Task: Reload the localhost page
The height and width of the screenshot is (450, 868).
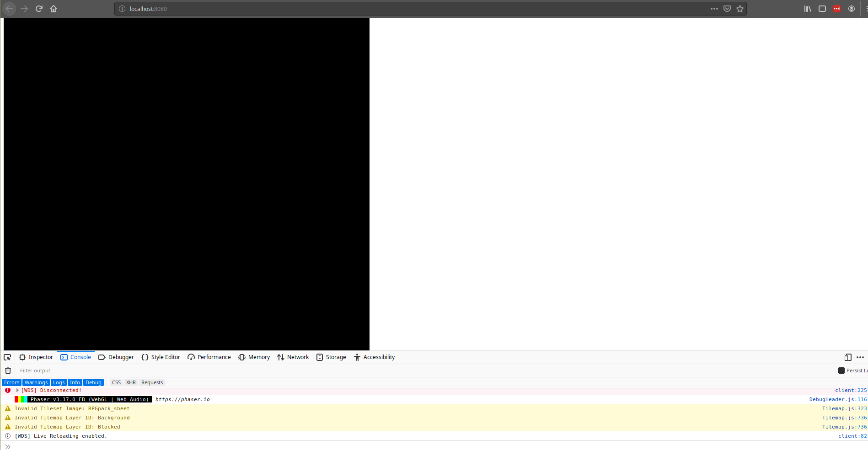Action: (38, 8)
